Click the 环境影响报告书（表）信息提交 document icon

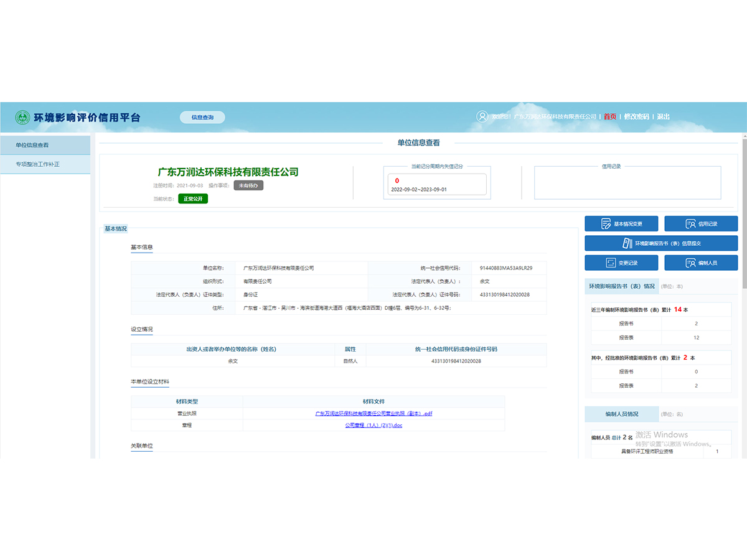pos(627,243)
